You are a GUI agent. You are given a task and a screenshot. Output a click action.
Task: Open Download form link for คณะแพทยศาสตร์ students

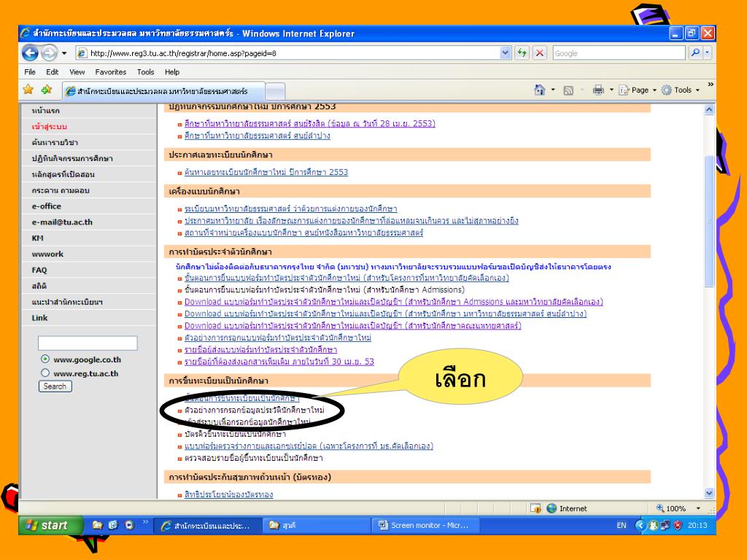353,325
